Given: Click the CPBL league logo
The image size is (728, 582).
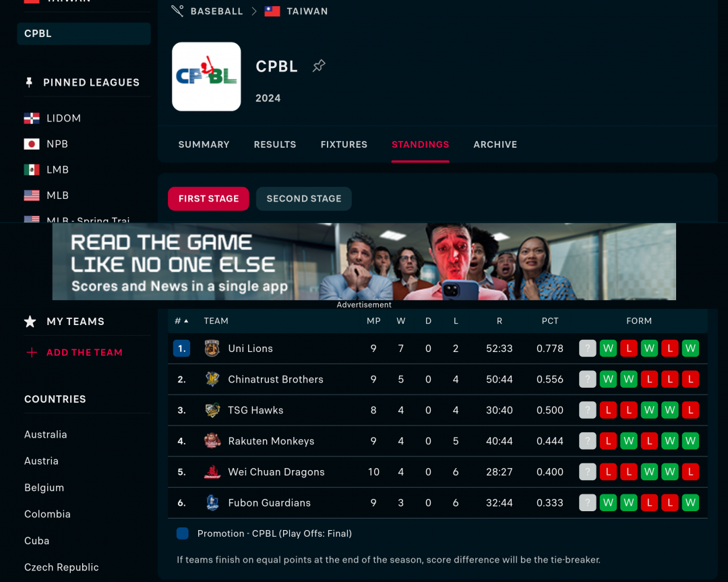Looking at the screenshot, I should tap(206, 77).
